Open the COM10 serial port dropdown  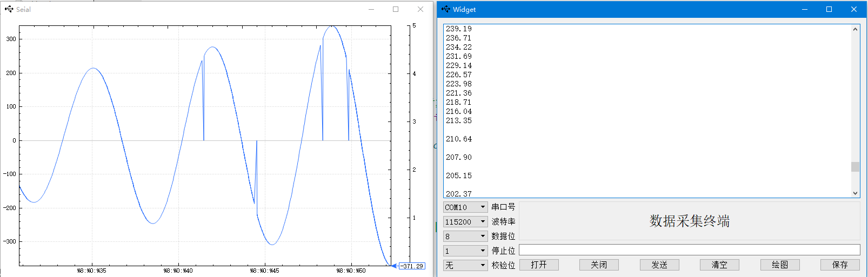coord(465,207)
